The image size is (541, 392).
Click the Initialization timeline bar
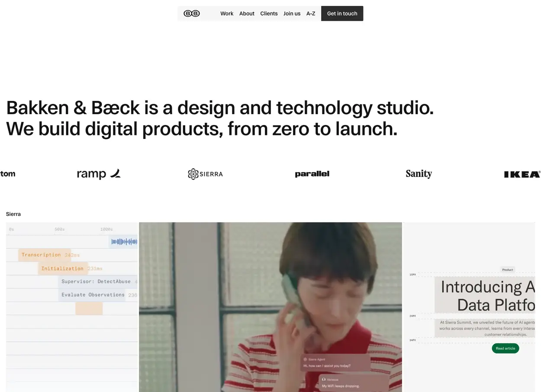(x=63, y=268)
